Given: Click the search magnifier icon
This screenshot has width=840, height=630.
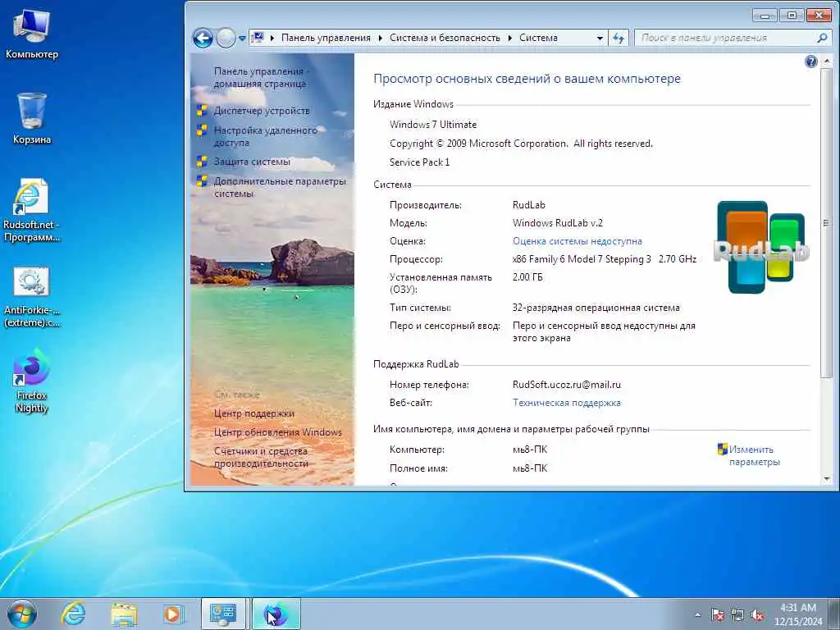Looking at the screenshot, I should tap(822, 38).
